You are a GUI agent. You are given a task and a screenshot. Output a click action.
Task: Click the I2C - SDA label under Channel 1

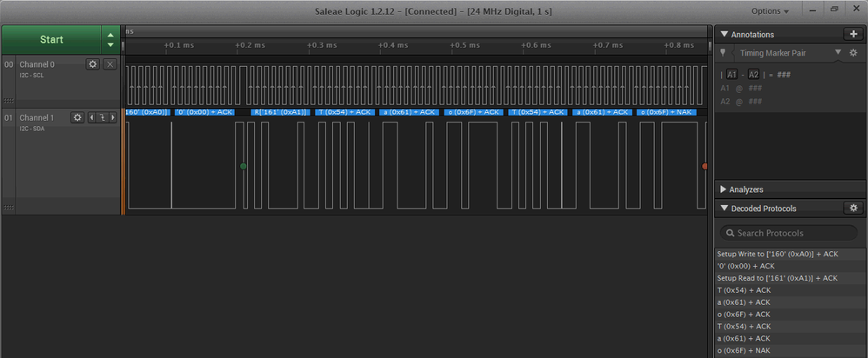coord(32,129)
